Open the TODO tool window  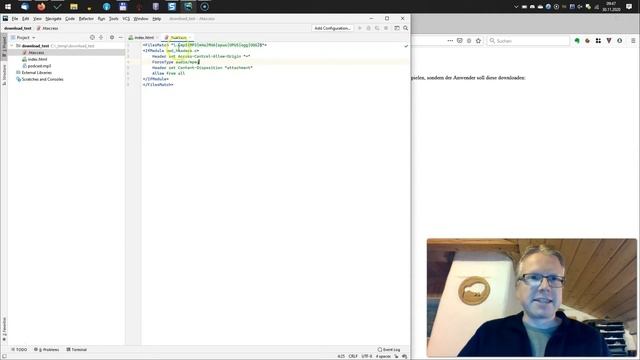[19, 349]
